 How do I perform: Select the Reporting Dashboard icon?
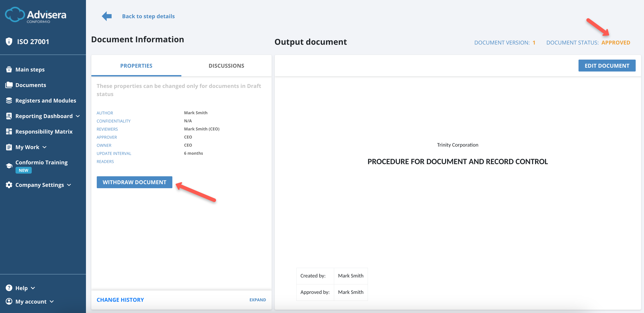(x=9, y=116)
